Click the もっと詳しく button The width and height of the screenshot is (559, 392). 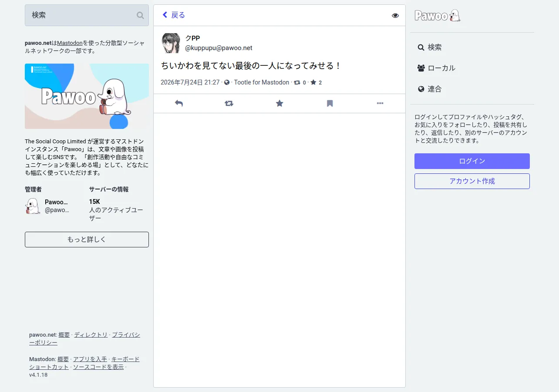[87, 240]
